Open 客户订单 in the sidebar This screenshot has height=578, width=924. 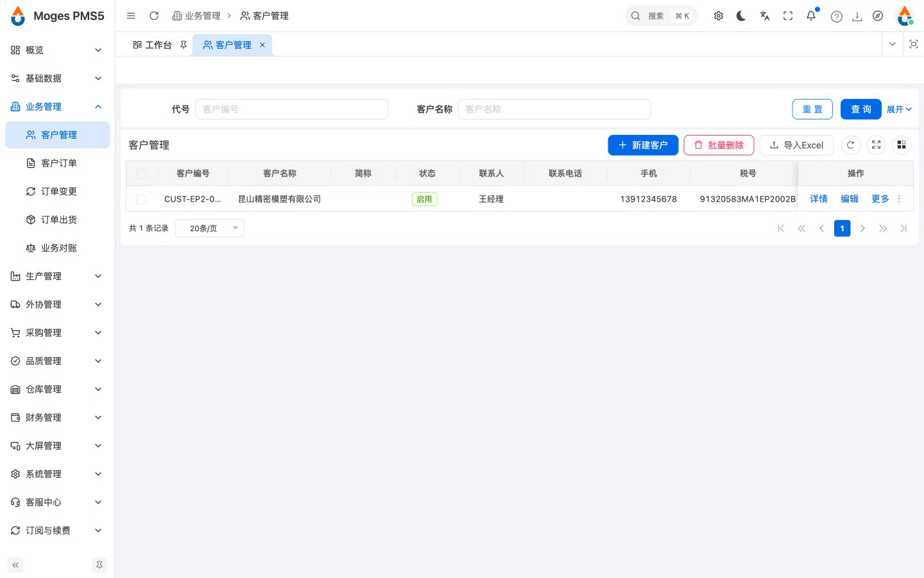tap(57, 163)
